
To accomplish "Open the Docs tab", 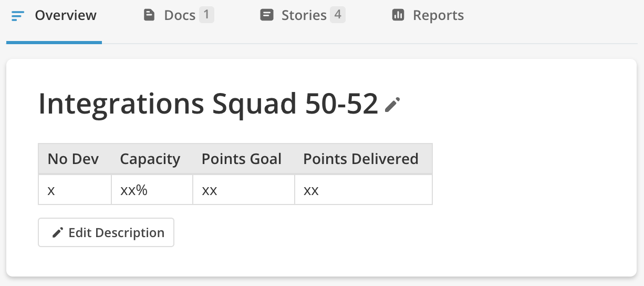I will tap(179, 16).
